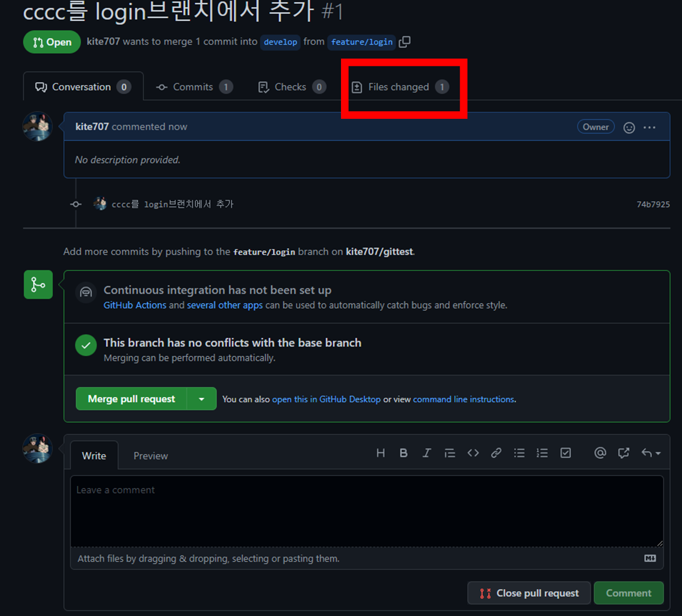Insert a quote block icon

tap(449, 453)
